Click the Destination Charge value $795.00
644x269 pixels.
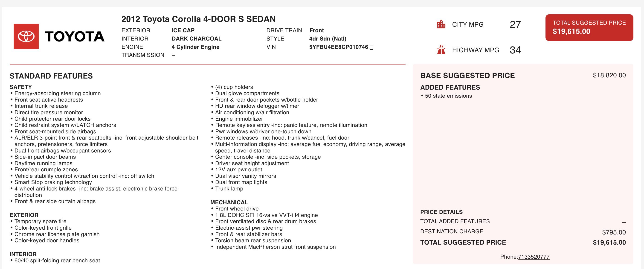click(x=614, y=232)
